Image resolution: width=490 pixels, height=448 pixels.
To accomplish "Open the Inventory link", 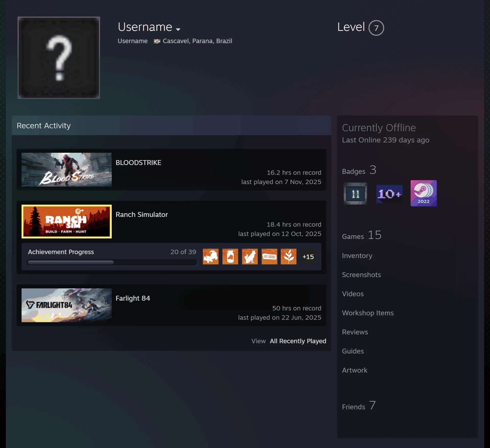I will click(357, 255).
